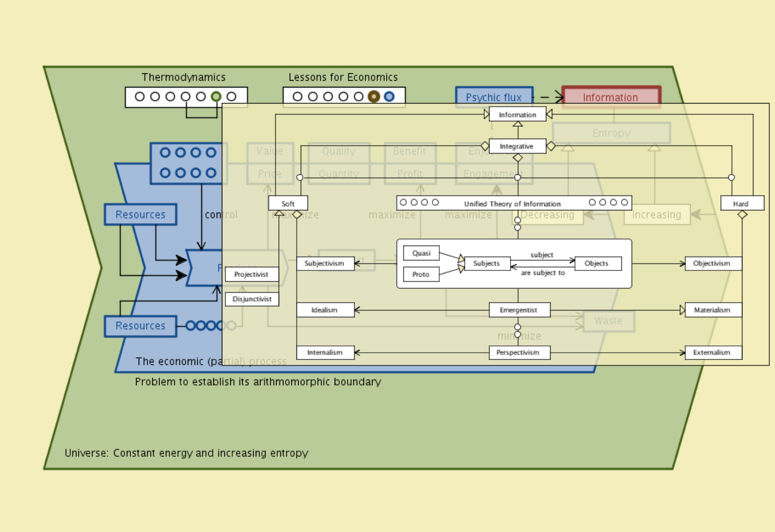Click the Subjectivism box

[325, 263]
